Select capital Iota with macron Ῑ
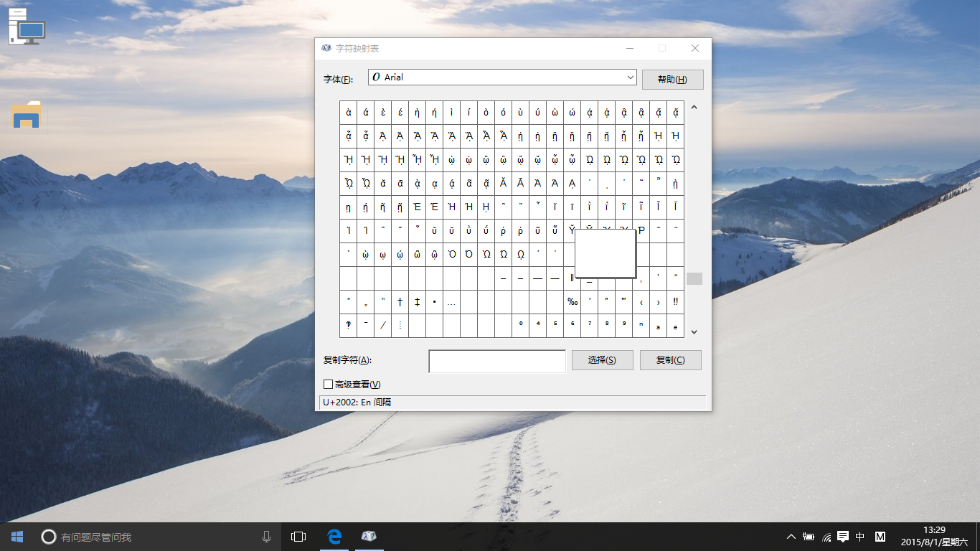The height and width of the screenshot is (551, 980). (x=676, y=207)
